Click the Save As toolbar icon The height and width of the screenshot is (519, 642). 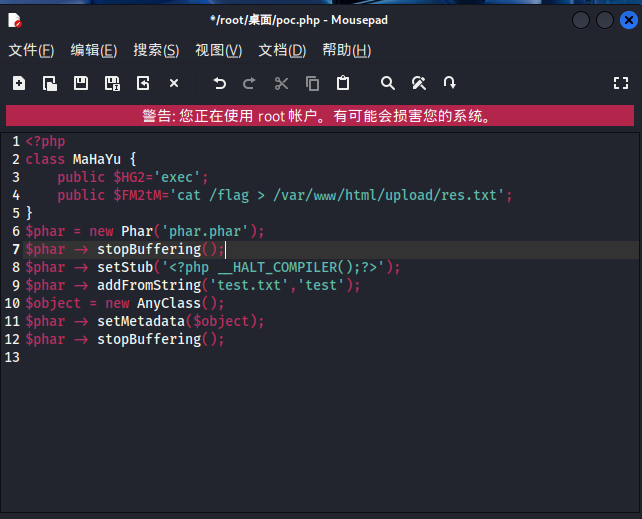click(112, 83)
